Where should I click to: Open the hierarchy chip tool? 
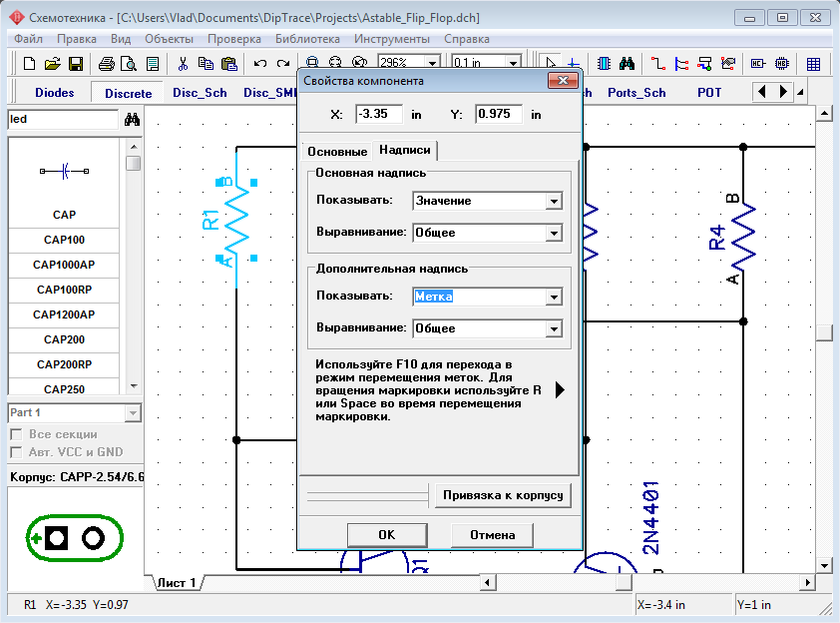[782, 64]
